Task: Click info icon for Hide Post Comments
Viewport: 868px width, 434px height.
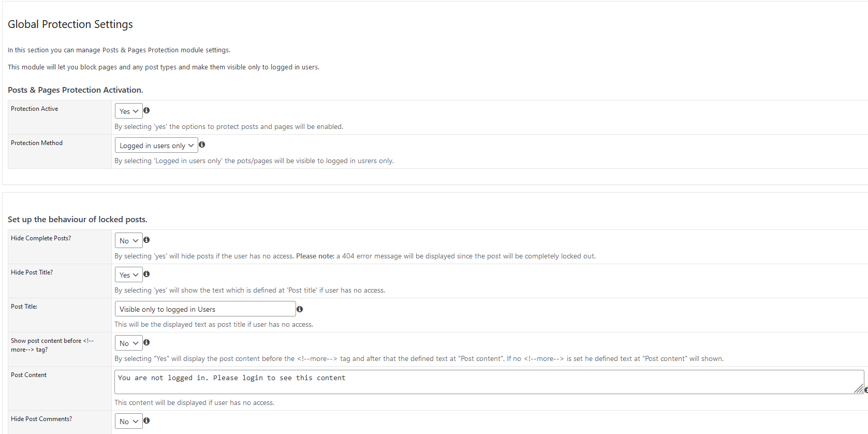Action: (146, 421)
